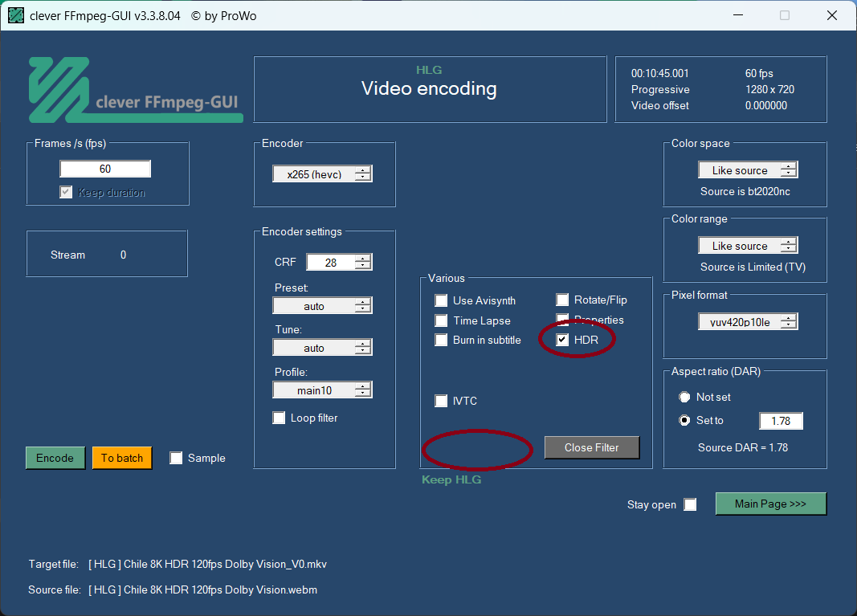Viewport: 857px width, 616px height.
Task: Click the aspect ratio 1.78 input field
Action: (x=781, y=421)
